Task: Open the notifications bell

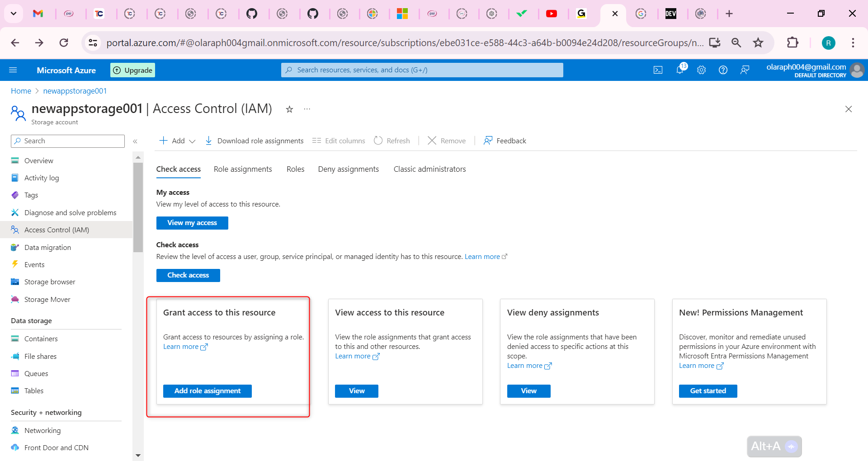Action: click(679, 70)
